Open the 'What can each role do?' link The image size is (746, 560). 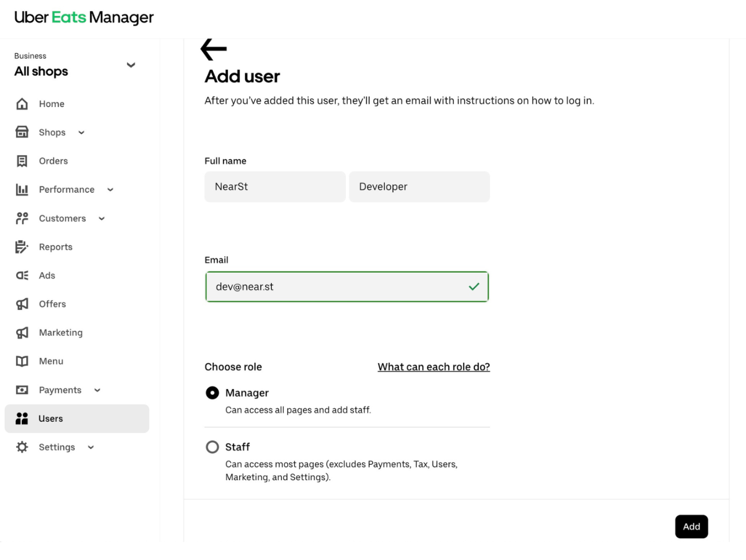tap(433, 367)
